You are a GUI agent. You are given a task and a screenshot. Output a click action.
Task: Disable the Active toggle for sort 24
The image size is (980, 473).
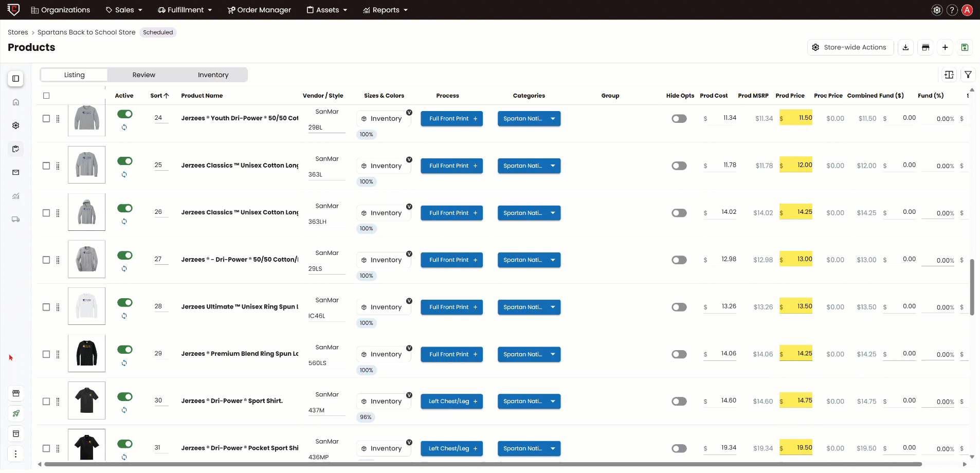[x=125, y=114]
